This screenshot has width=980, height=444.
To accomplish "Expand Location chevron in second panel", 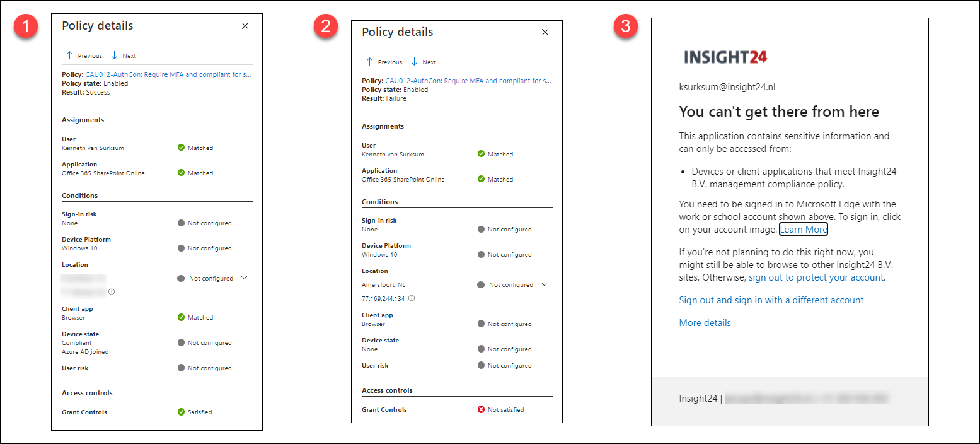I will pyautogui.click(x=545, y=284).
